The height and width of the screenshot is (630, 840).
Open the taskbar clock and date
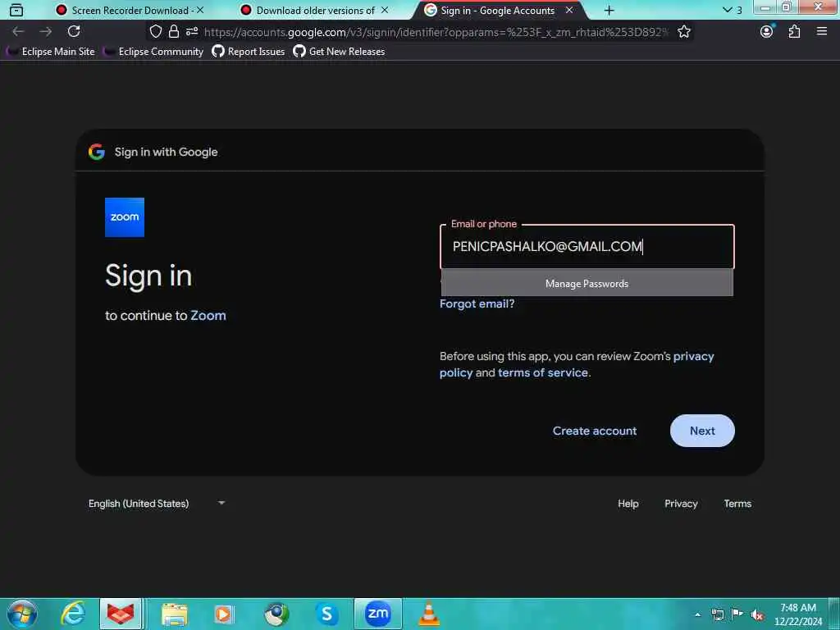tap(798, 614)
